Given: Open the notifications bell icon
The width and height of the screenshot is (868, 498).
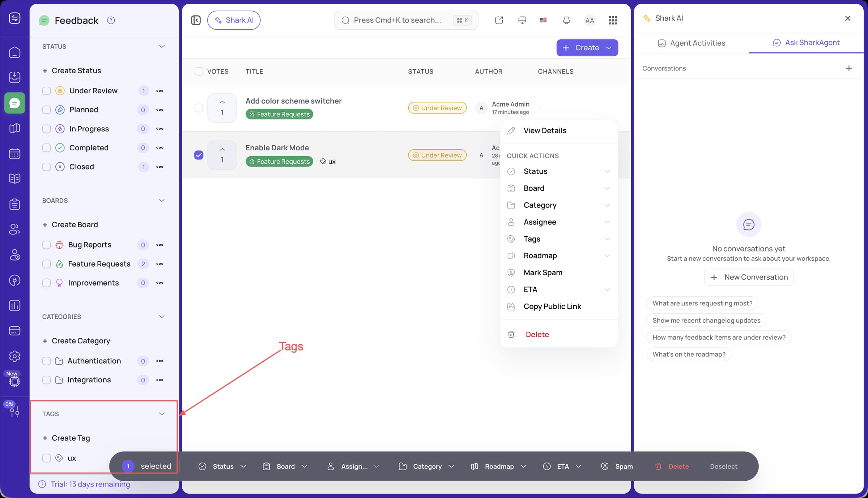Looking at the screenshot, I should point(566,20).
